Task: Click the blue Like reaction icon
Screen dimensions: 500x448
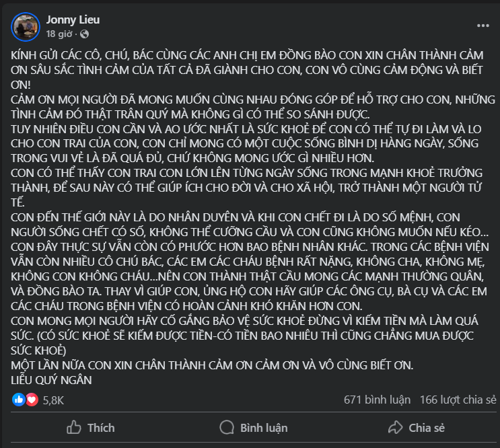Action: tap(19, 400)
